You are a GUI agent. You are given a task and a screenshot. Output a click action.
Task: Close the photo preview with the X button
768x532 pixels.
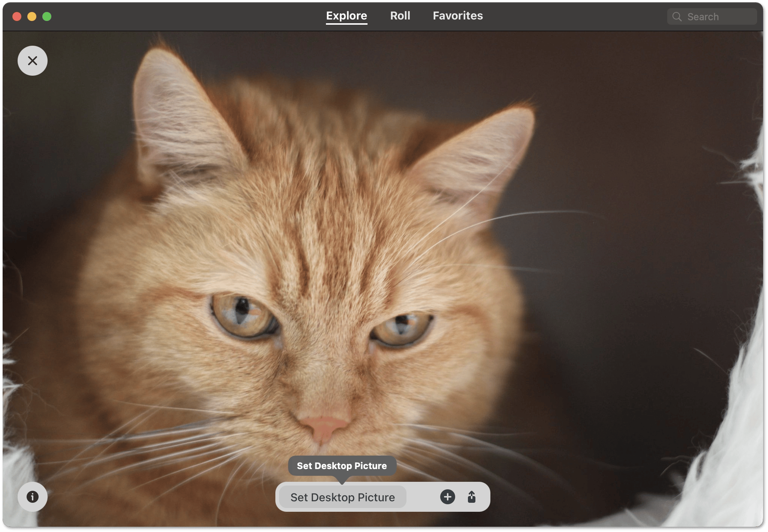[x=33, y=61]
